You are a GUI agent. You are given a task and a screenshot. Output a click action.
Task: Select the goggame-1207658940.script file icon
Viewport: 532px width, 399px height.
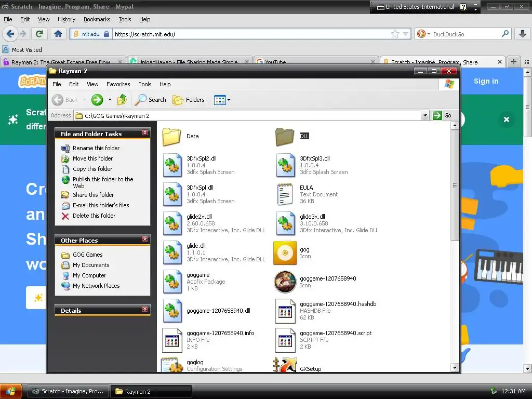coord(285,340)
